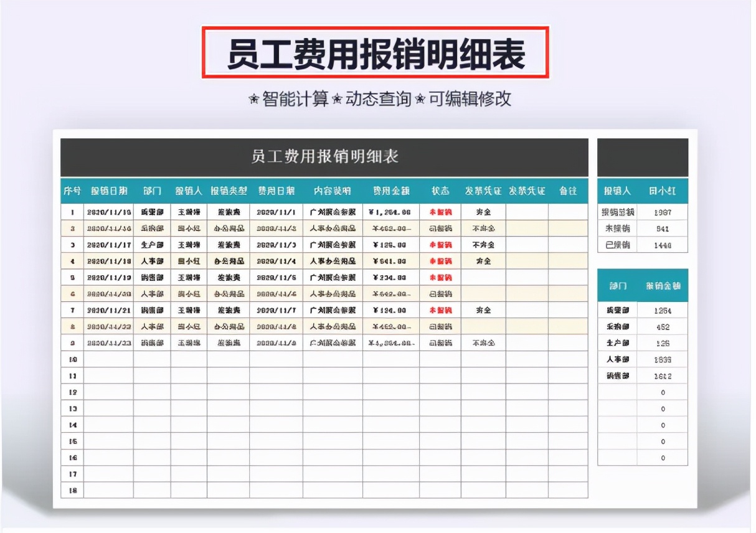Image resolution: width=756 pixels, height=533 pixels.
Task: Select the spreadsheet title 员工费用报销明细表
Action: pos(324,158)
